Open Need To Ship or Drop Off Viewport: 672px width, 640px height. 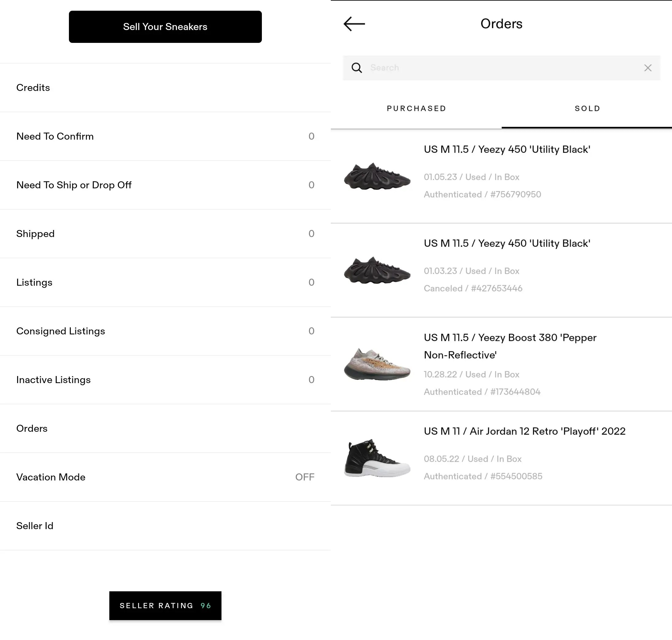coord(165,185)
